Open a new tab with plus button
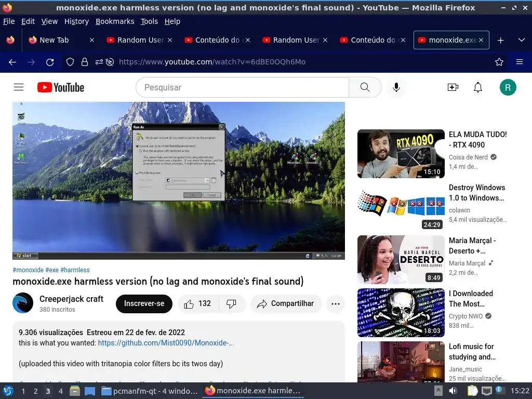Viewport: 532px width, 399px height. tap(500, 41)
